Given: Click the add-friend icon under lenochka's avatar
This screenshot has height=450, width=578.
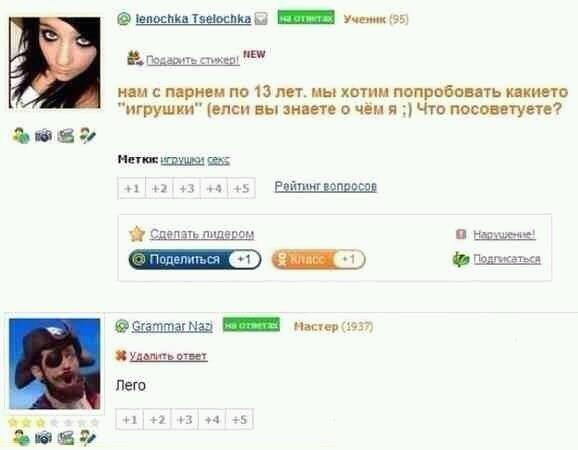Looking at the screenshot, I should tap(21, 136).
